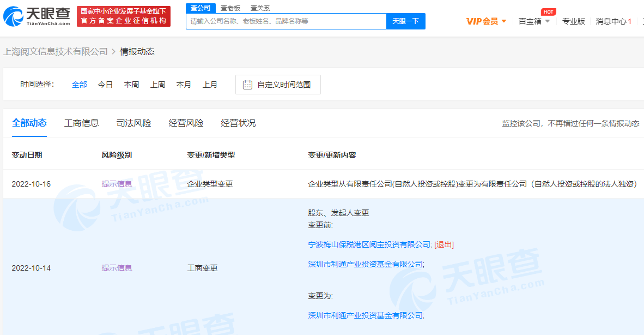644x335 pixels.
Task: Go to 上海阅文信息技术有限公司 breadcrumb
Action: (x=56, y=52)
